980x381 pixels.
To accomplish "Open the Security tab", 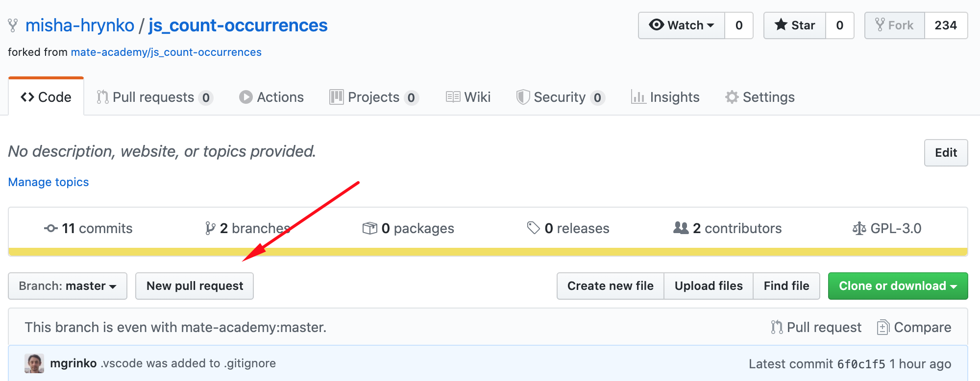I will coord(561,97).
